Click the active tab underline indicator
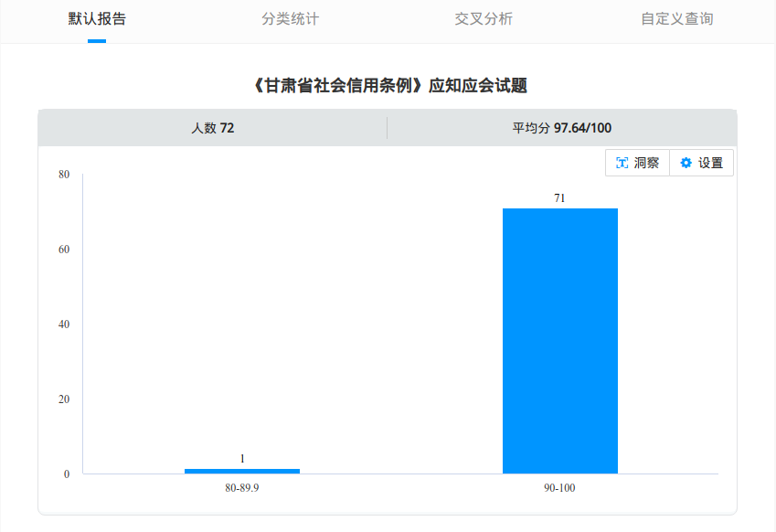Viewport: 776px width, 532px height. 99,42
